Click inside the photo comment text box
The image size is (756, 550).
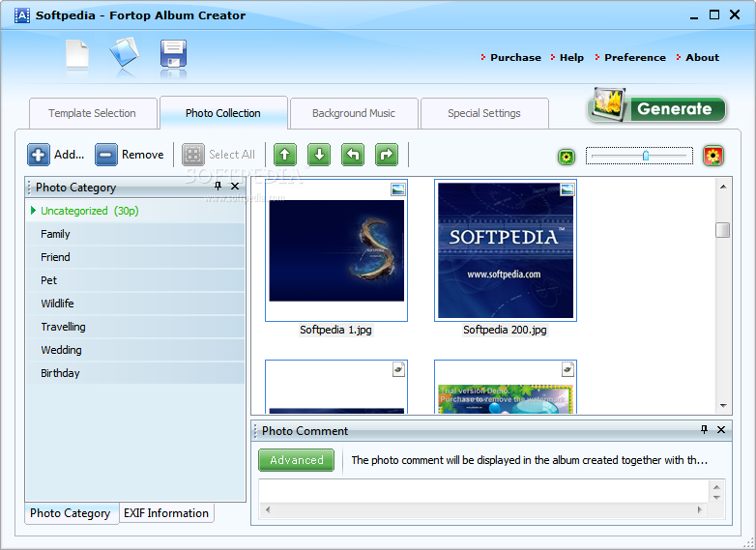[x=484, y=492]
